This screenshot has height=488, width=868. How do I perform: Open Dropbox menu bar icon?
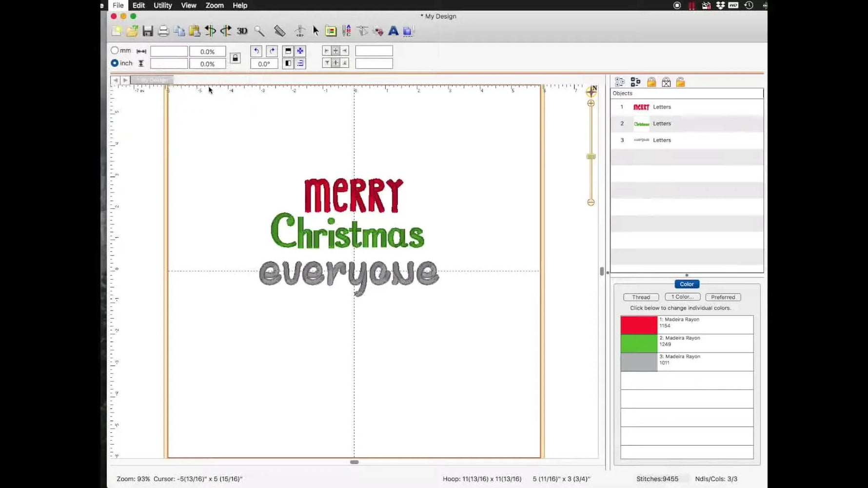coord(720,5)
